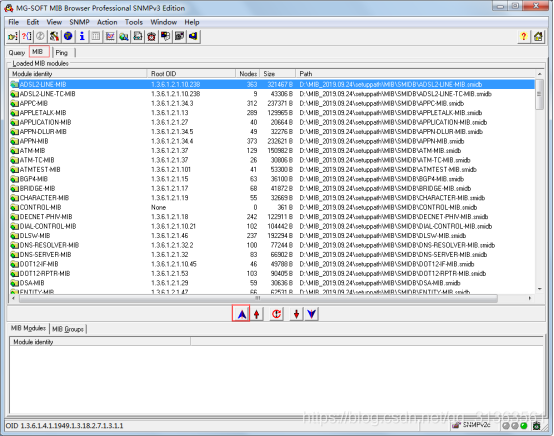Open the View menu
Image resolution: width=554 pixels, height=436 pixels.
[x=54, y=22]
